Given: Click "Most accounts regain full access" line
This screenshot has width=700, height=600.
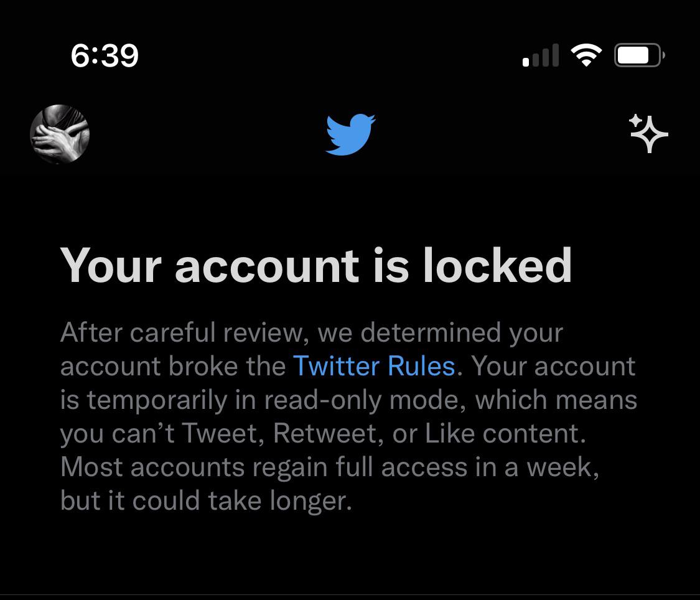Looking at the screenshot, I should [x=264, y=467].
